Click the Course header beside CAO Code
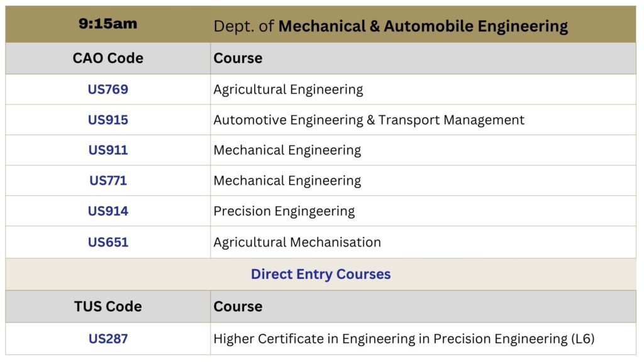644x362 pixels. pyautogui.click(x=238, y=58)
